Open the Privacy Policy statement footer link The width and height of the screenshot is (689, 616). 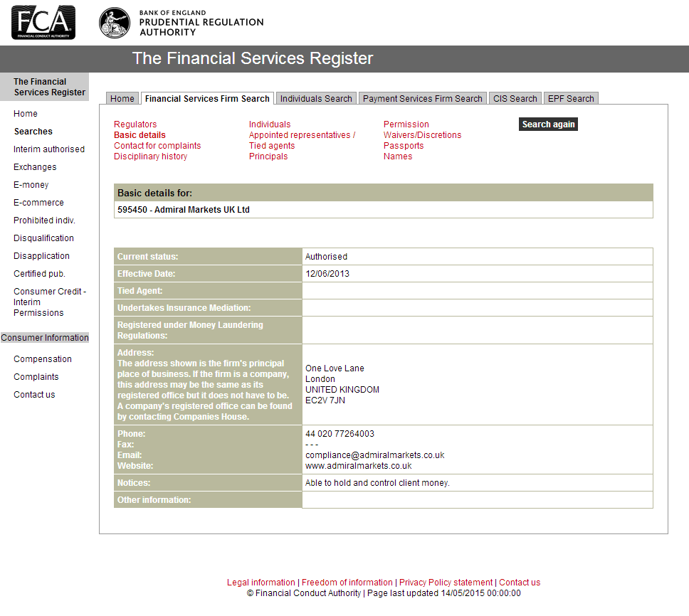point(446,582)
